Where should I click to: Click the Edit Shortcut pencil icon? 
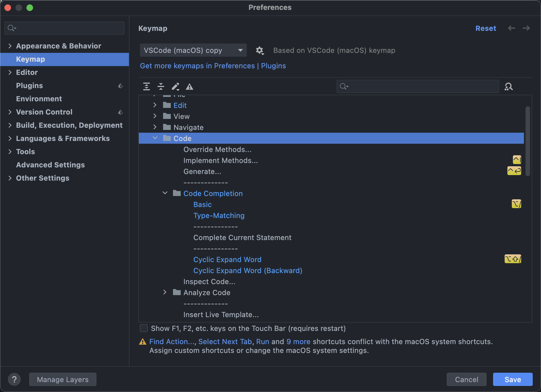click(x=175, y=87)
